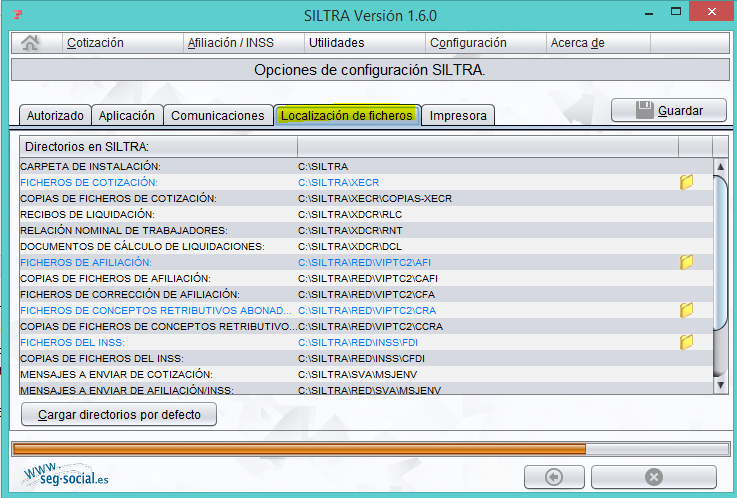
Task: Click path C:\SILTRA\XDCR\RNT
Action: click(x=350, y=230)
